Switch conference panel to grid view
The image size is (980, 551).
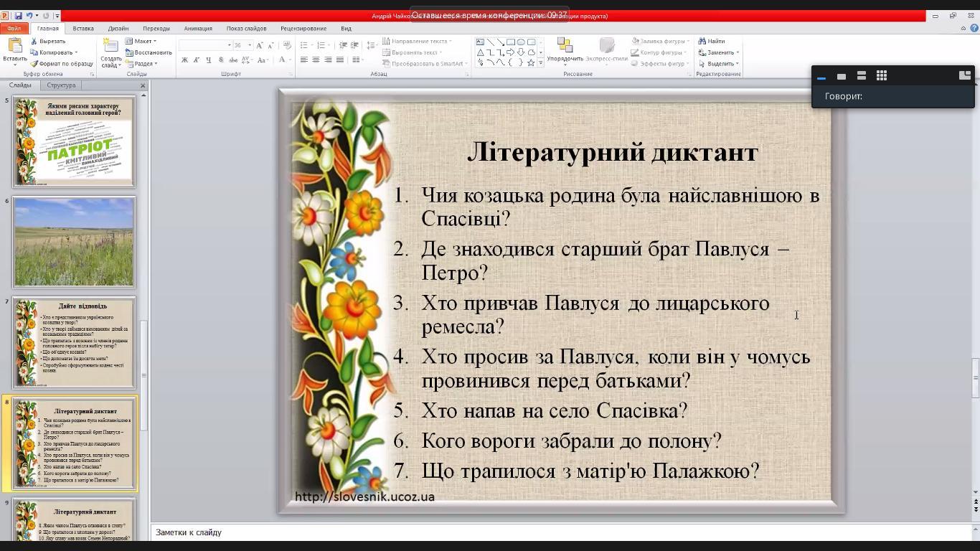coord(882,75)
